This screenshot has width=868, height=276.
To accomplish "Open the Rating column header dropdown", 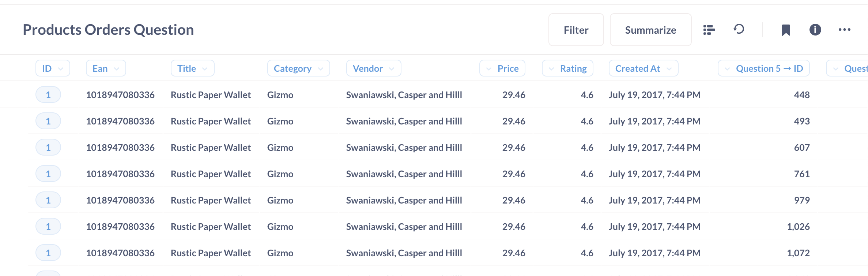I will 567,68.
